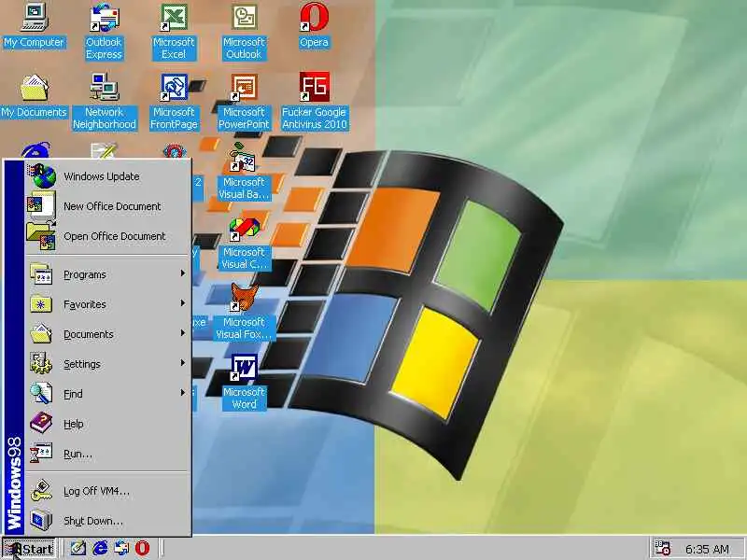Choose Log Off VM4... in Start menu

pyautogui.click(x=108, y=491)
